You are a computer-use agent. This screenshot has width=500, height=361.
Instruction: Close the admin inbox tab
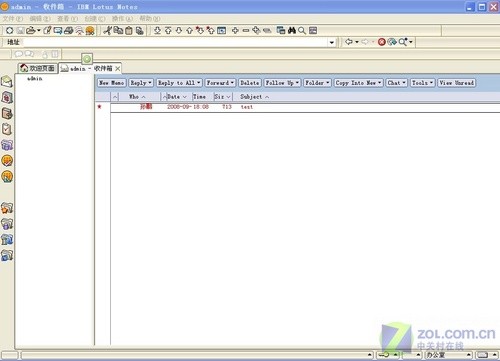point(117,69)
